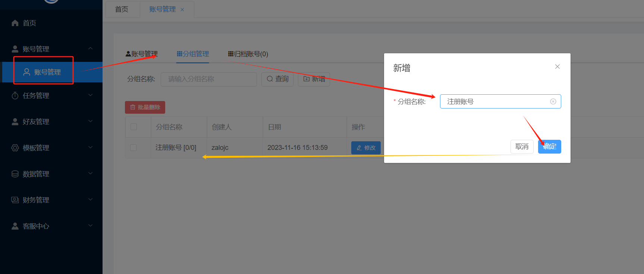Open the 首页 tab at top
The image size is (644, 274).
[x=122, y=9]
